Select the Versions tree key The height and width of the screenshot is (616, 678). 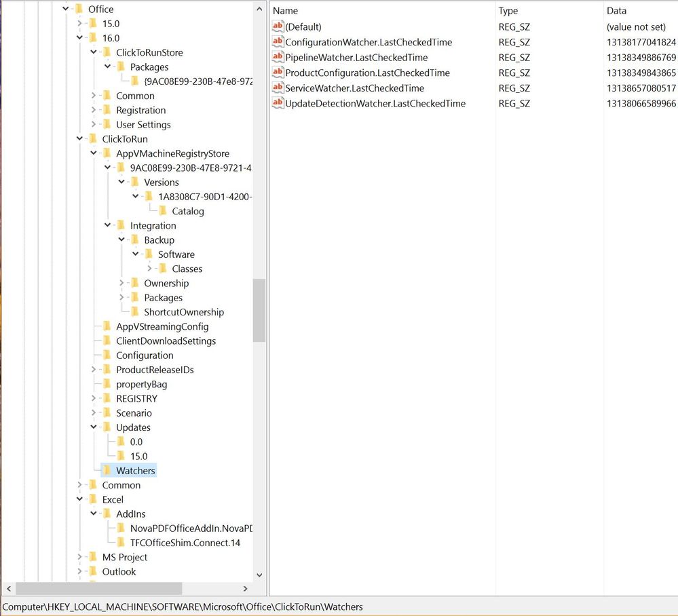(162, 182)
